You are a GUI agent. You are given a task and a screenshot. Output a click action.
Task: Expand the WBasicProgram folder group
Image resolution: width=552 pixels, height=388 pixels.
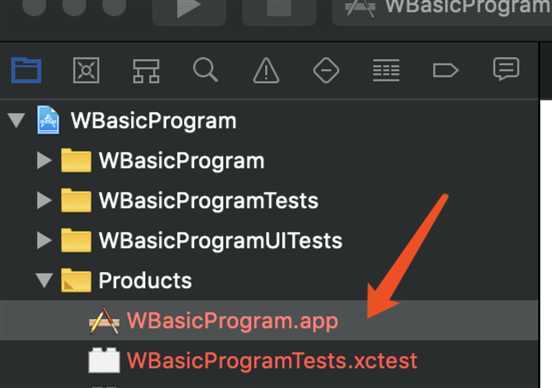click(44, 161)
